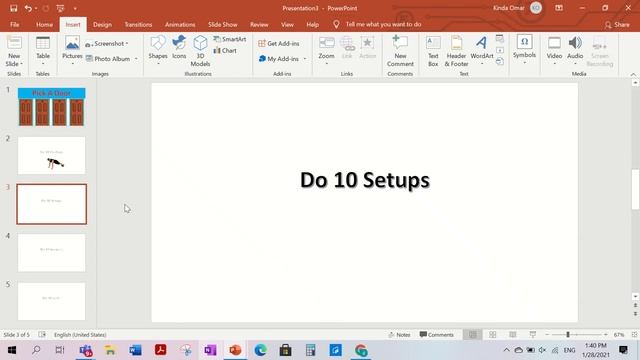Viewport: 640px width, 360px height.
Task: Open Header & Footer settings
Action: point(456,51)
